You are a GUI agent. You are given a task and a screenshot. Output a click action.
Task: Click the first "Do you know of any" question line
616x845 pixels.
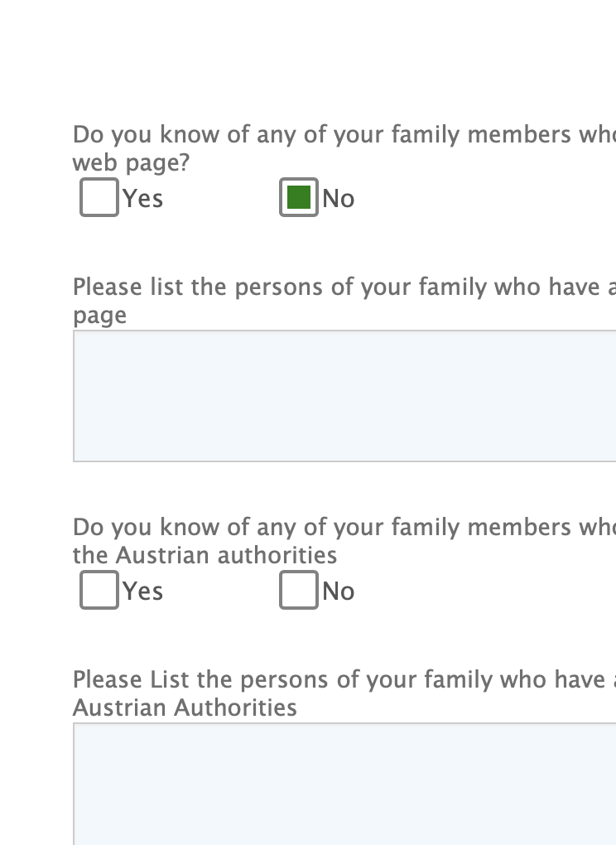(x=344, y=135)
